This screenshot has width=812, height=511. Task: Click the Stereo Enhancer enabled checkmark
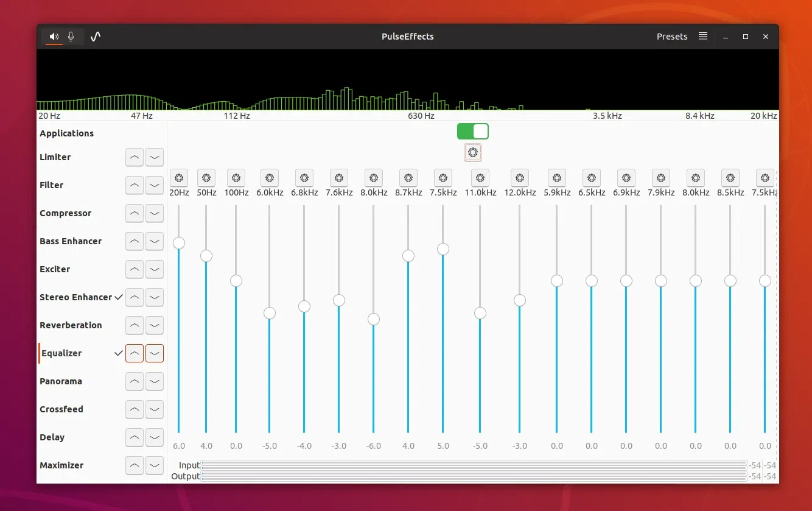click(x=119, y=297)
